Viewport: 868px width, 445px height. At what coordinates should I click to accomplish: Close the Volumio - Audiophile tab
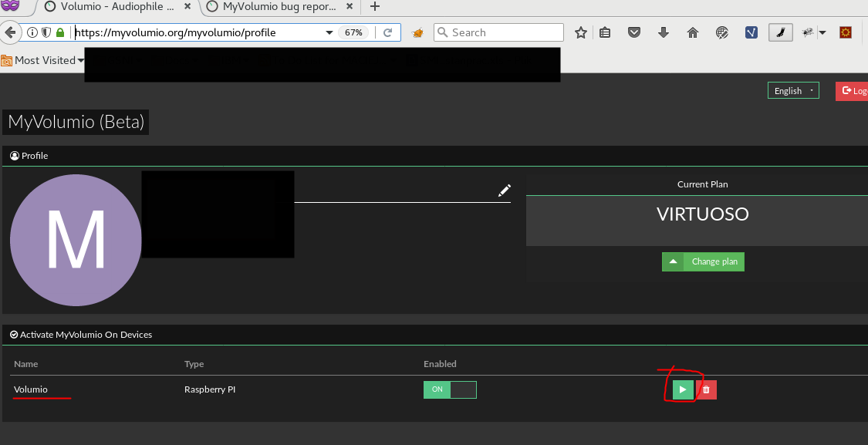pos(187,7)
